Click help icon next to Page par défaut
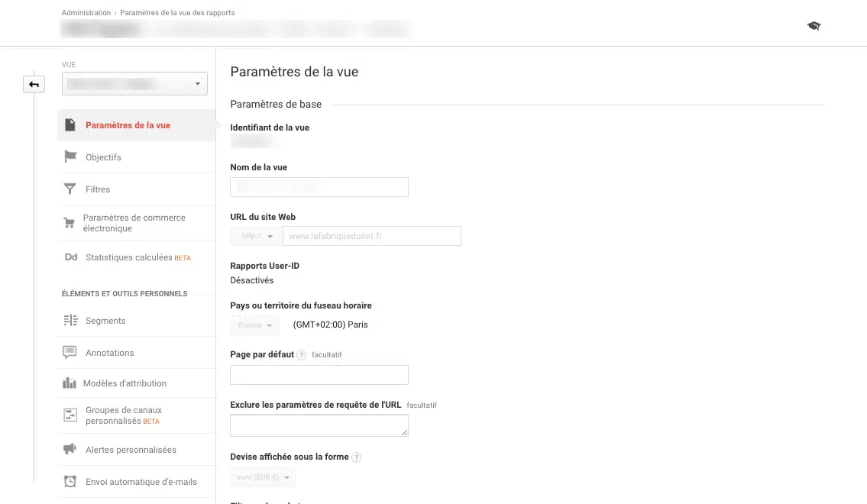The height and width of the screenshot is (504, 867). [302, 355]
